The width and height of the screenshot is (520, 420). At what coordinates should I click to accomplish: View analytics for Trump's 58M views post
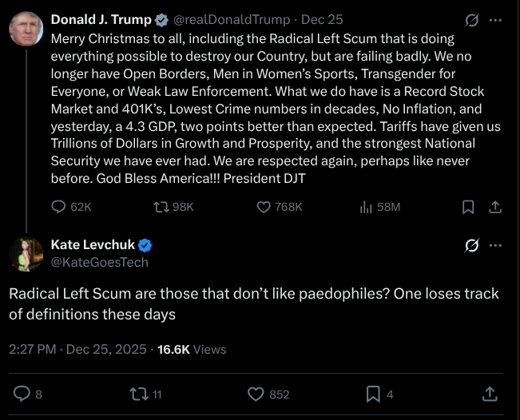pos(367,207)
